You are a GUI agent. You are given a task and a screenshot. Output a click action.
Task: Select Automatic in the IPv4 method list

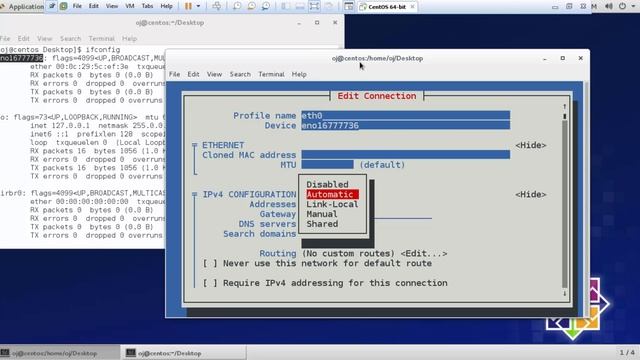click(x=332, y=194)
